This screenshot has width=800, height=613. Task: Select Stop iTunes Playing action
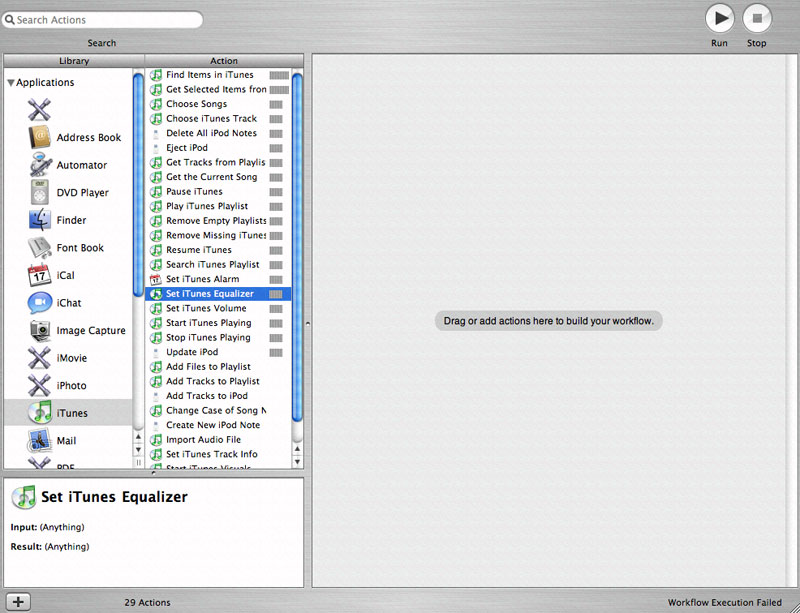click(218, 338)
